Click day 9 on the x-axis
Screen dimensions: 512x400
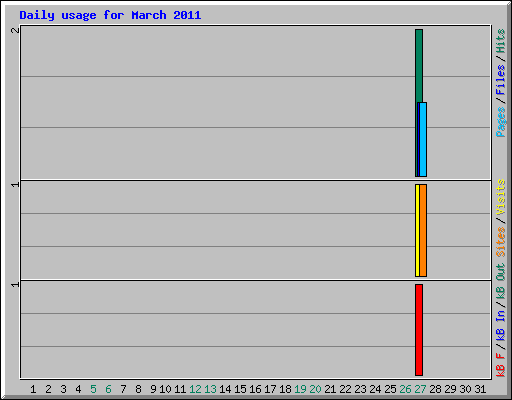coord(153,389)
